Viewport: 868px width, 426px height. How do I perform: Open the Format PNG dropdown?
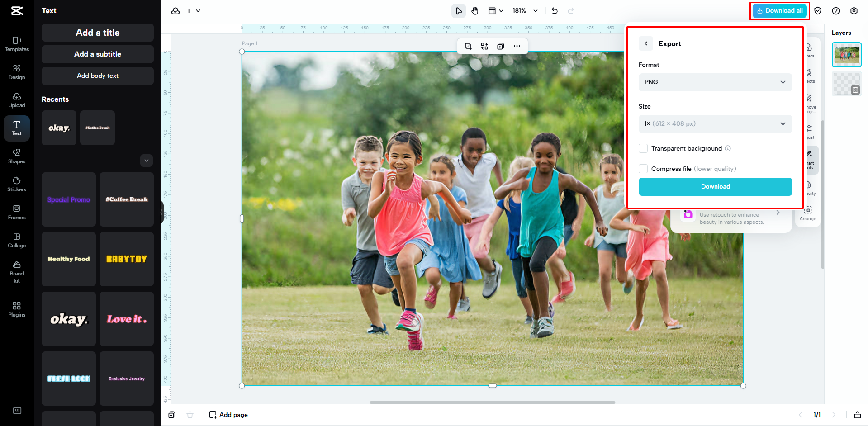(716, 82)
